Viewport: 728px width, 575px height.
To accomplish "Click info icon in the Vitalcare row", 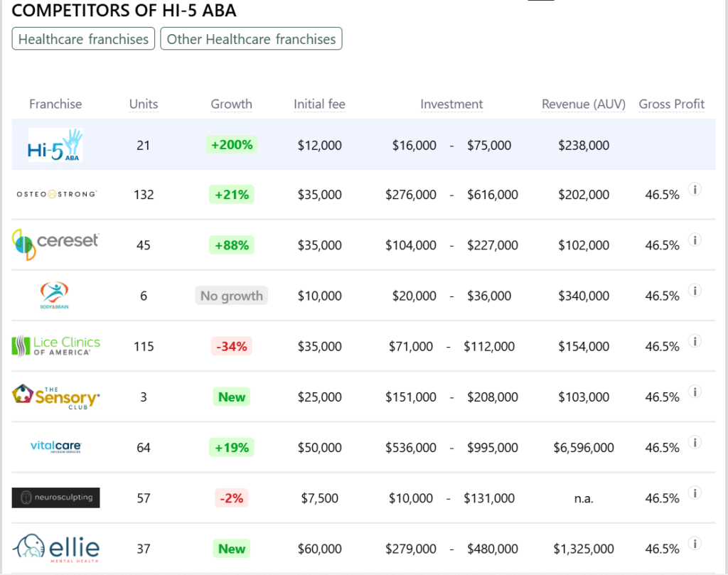I will tap(695, 442).
